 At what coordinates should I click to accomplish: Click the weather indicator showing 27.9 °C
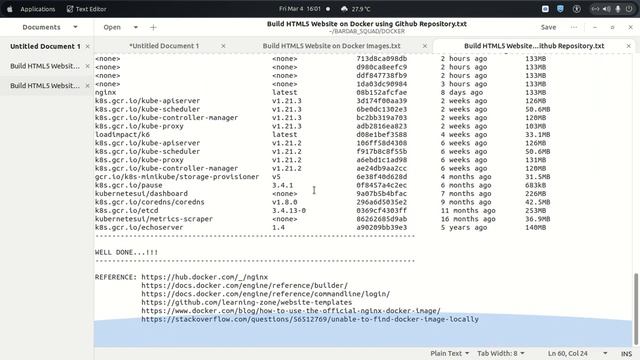tap(356, 9)
